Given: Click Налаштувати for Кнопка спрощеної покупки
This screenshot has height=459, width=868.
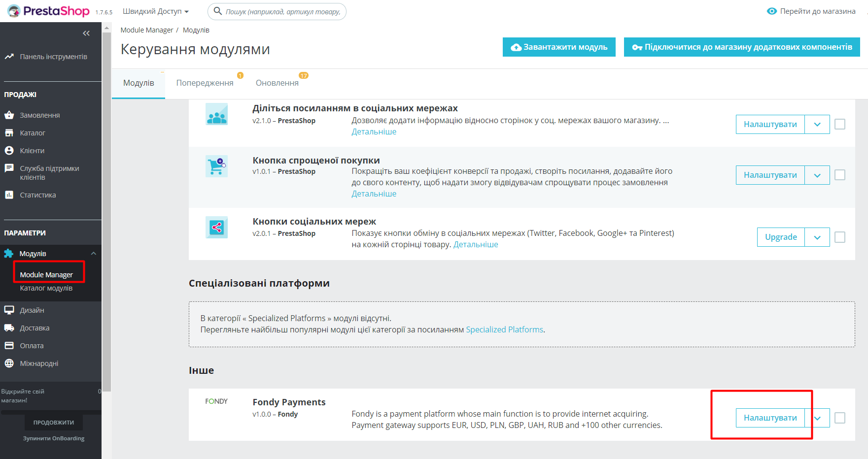Looking at the screenshot, I should pyautogui.click(x=770, y=175).
